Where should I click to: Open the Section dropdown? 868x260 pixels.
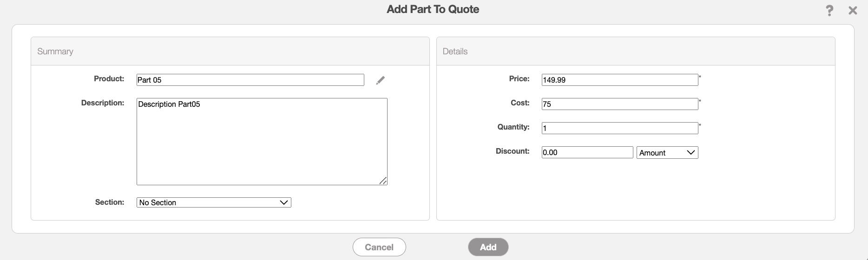click(214, 202)
